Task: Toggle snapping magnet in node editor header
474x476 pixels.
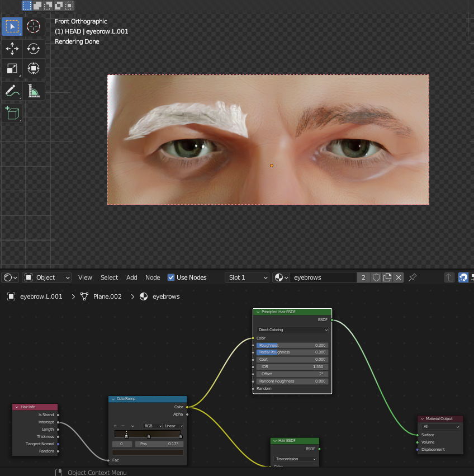Action: click(463, 277)
